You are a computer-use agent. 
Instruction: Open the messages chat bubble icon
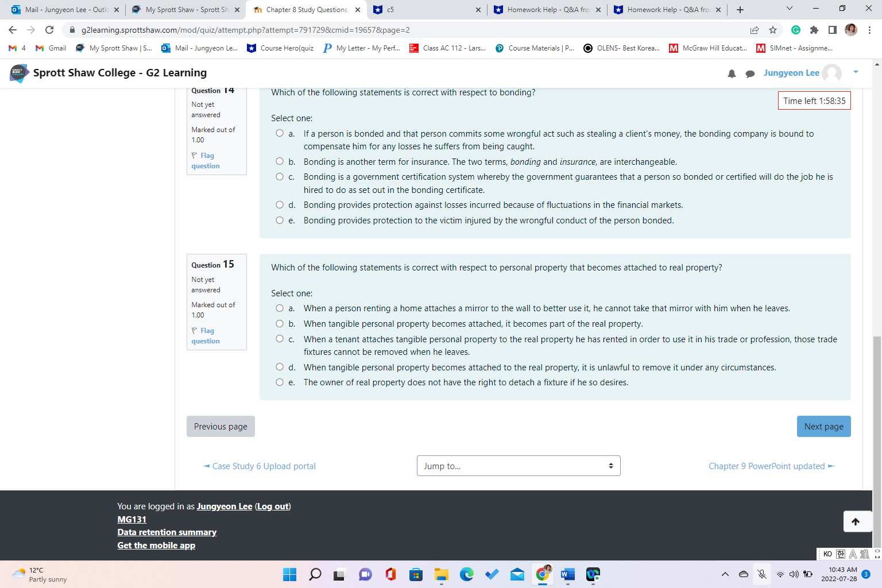tap(750, 73)
